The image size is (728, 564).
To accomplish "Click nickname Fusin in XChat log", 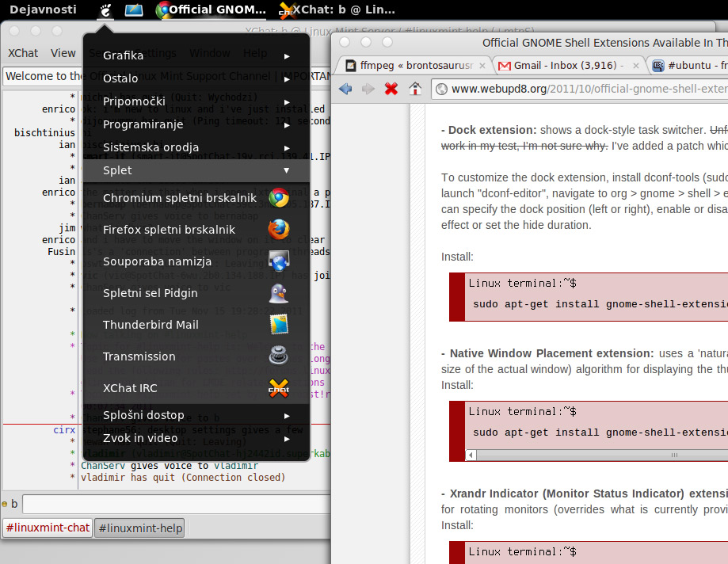I will (61, 252).
